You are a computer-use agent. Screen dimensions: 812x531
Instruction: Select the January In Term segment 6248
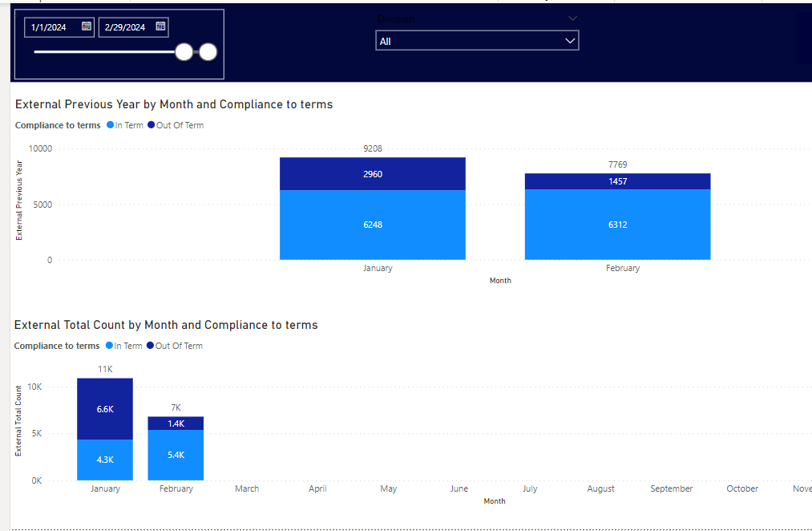coord(373,225)
